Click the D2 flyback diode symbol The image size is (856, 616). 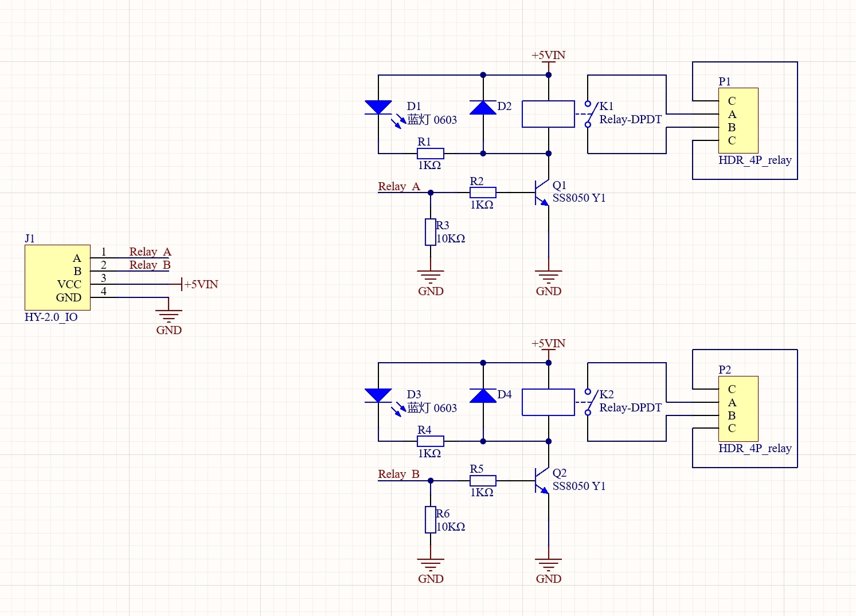(483, 108)
